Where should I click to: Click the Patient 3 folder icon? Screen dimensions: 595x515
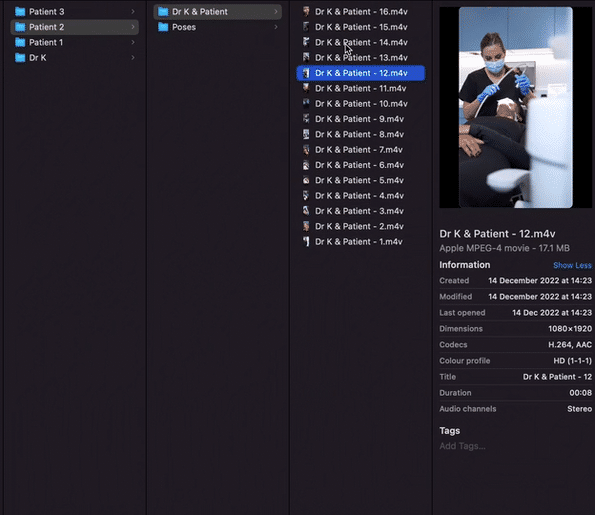click(x=20, y=12)
